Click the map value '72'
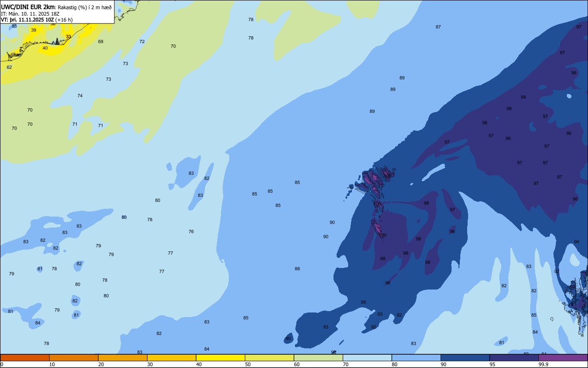This screenshot has height=368, width=588. (x=142, y=42)
